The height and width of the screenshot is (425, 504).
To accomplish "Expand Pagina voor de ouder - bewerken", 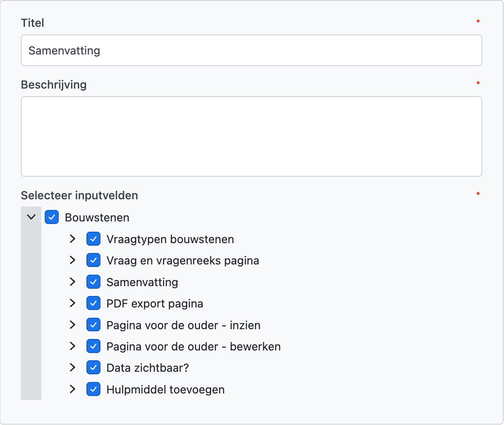I will tap(72, 347).
